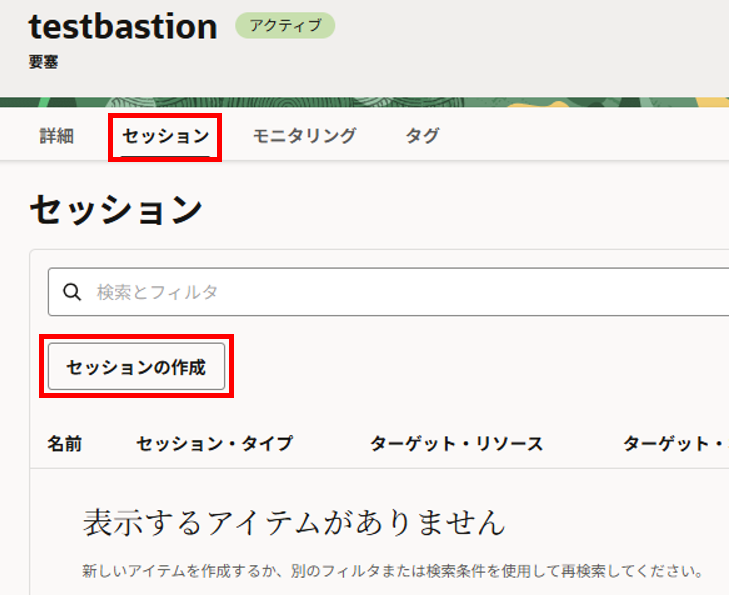The height and width of the screenshot is (595, 732).
Task: Select the タグ tab
Action: pos(422,136)
